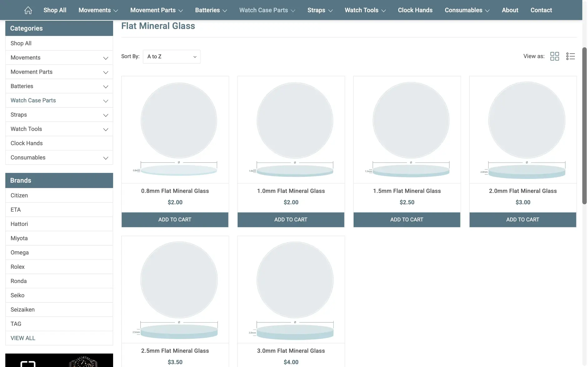
Task: Switch to grid view using the grid icon
Action: point(555,56)
